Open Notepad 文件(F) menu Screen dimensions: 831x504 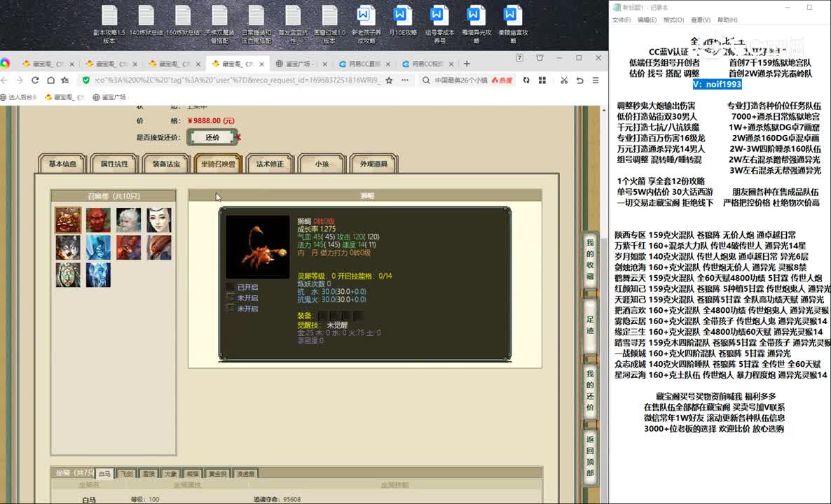tap(621, 20)
